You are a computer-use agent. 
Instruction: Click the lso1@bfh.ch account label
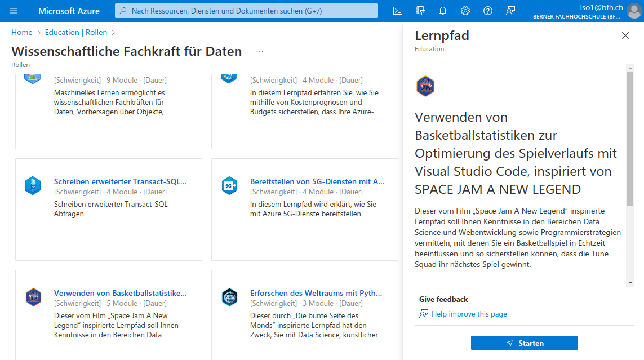point(601,7)
